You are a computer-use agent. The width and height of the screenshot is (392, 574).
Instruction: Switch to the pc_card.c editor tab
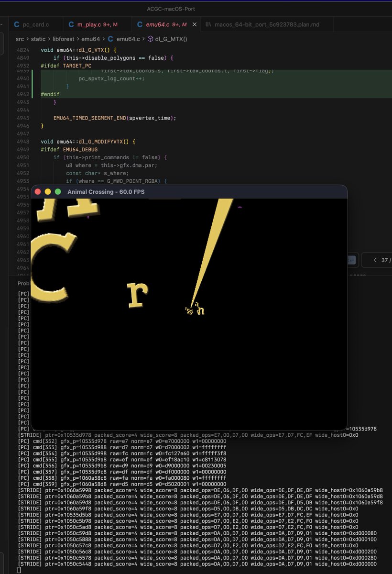(x=36, y=24)
